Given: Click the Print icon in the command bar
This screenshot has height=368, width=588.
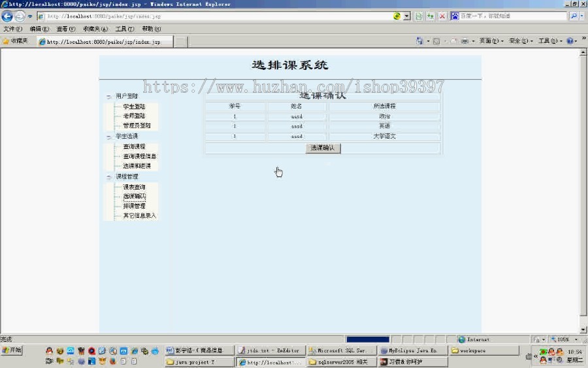Looking at the screenshot, I should click(x=465, y=41).
